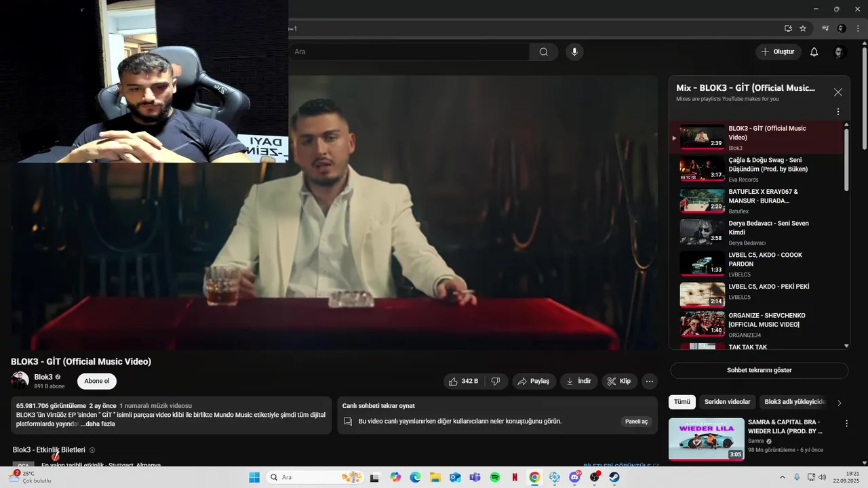The width and height of the screenshot is (868, 488).
Task: Open the Blok3 channel avatar
Action: 20,381
